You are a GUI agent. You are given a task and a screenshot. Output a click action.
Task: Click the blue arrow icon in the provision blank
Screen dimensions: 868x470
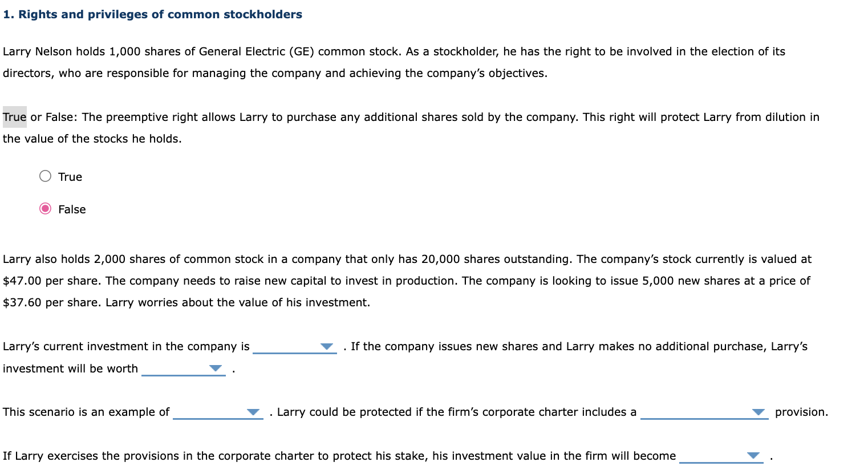759,412
